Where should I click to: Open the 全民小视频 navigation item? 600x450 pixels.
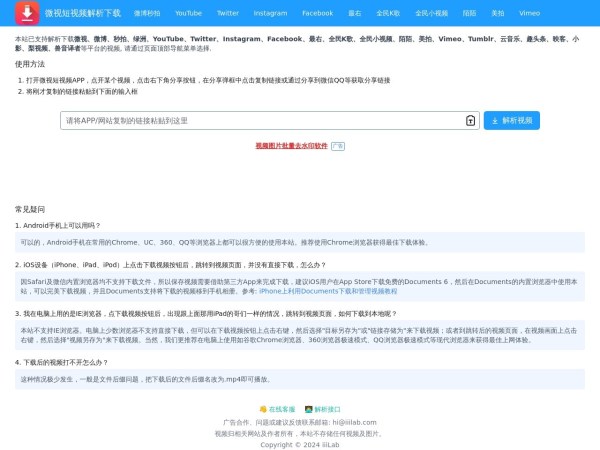click(x=432, y=14)
